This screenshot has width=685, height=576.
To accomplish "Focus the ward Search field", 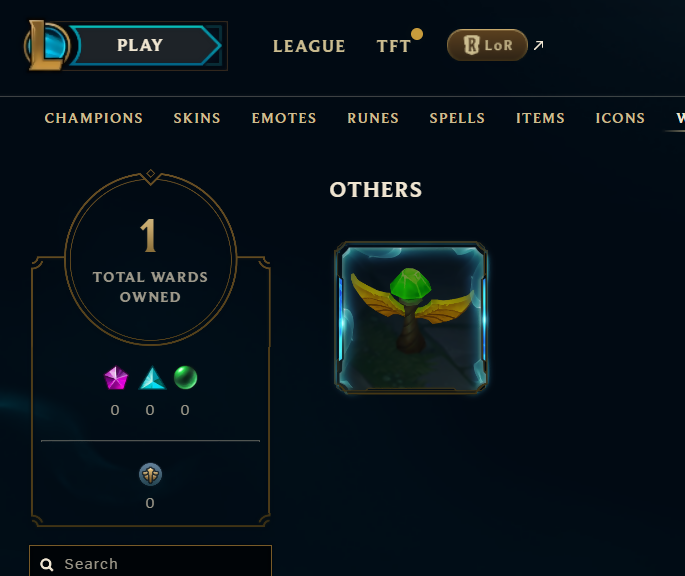I will point(150,561).
